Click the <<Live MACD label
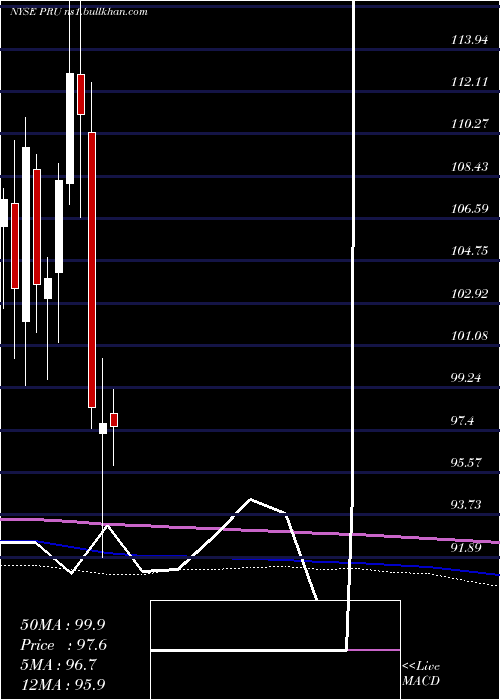500x700 pixels. pyautogui.click(x=421, y=674)
